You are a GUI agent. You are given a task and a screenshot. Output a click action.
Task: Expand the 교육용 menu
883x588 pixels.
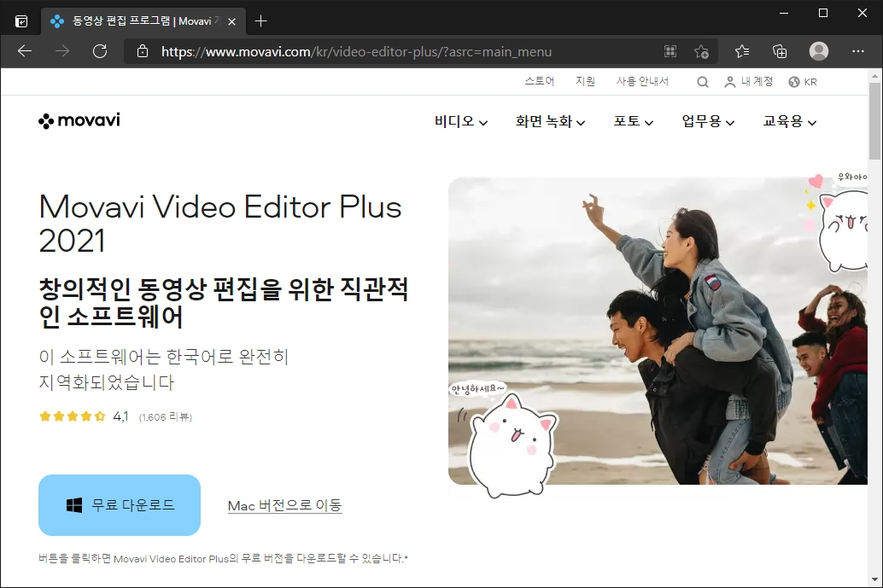[x=790, y=121]
